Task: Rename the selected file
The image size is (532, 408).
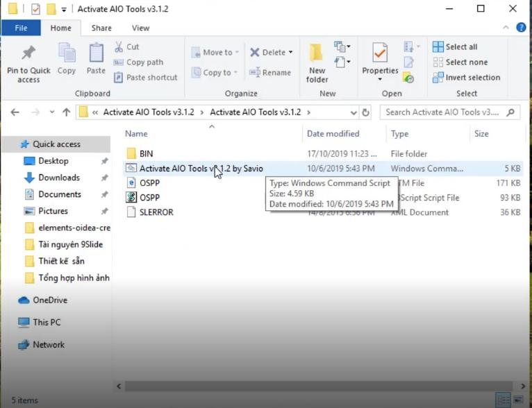Action: tap(270, 73)
